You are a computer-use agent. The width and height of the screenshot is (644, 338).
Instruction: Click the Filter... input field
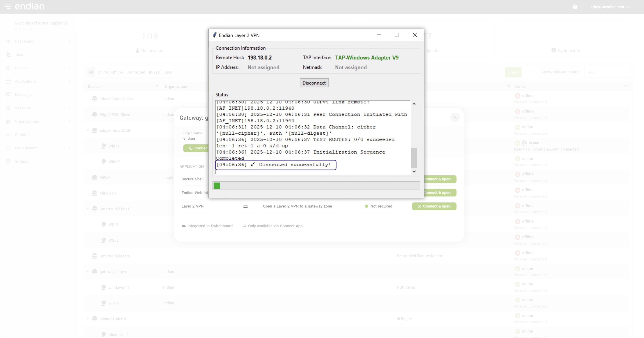(607, 72)
